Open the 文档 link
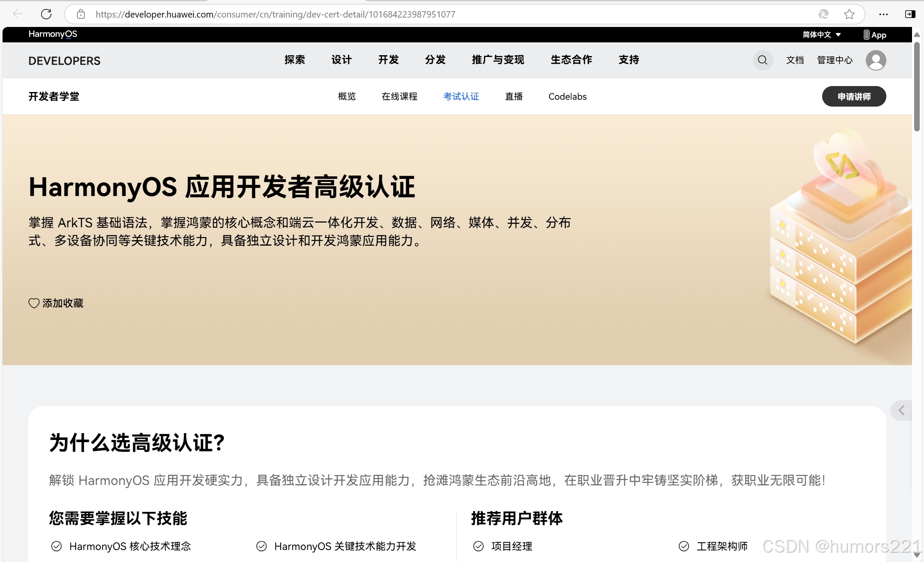 795,60
